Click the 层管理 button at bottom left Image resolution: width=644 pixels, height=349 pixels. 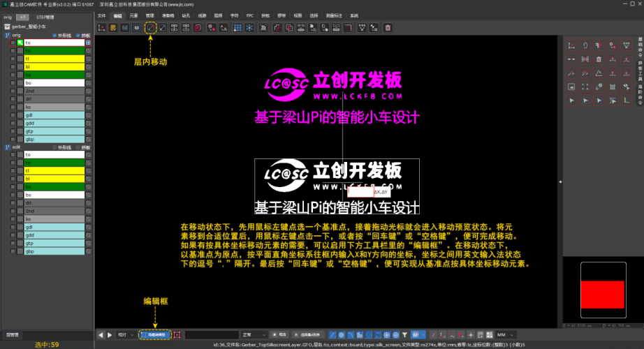pos(12,335)
